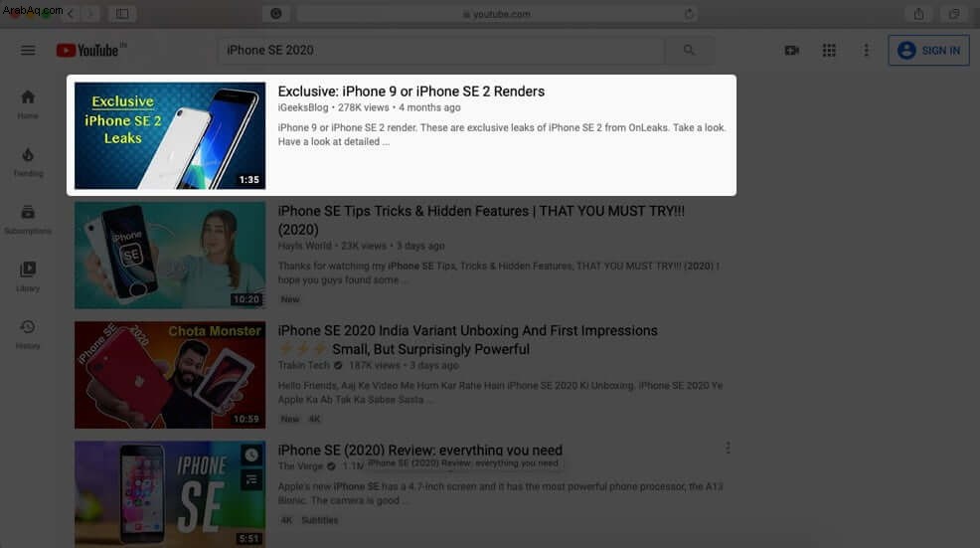Open the Chota Monster unboxing thumbnail
Viewport: 980px width, 548px height.
pos(170,375)
